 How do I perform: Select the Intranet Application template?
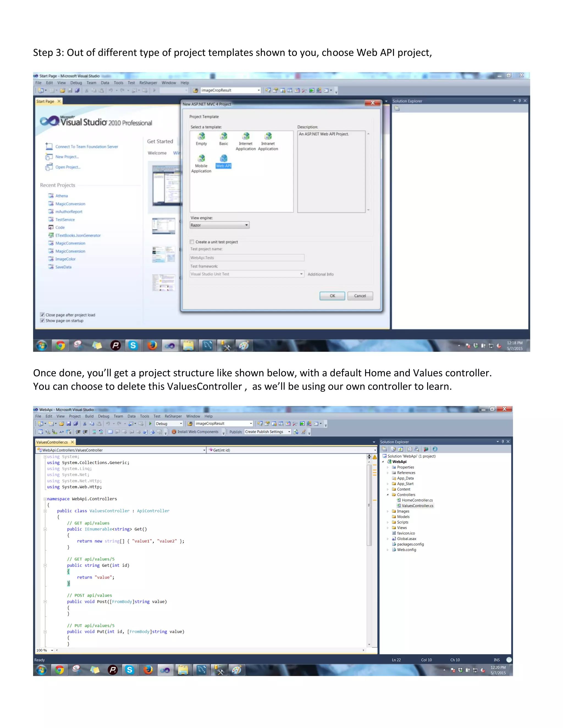[268, 141]
